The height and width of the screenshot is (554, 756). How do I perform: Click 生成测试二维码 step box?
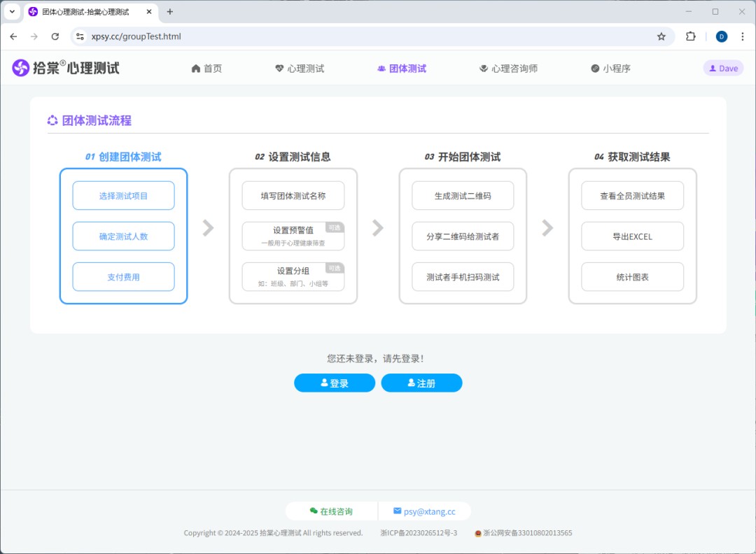click(x=463, y=196)
